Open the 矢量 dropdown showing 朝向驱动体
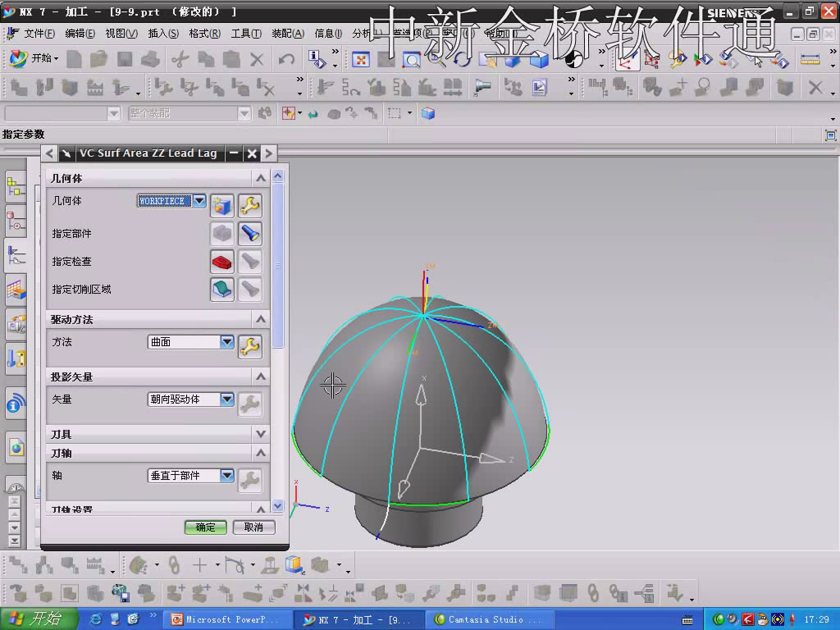The image size is (840, 630). pyautogui.click(x=227, y=399)
